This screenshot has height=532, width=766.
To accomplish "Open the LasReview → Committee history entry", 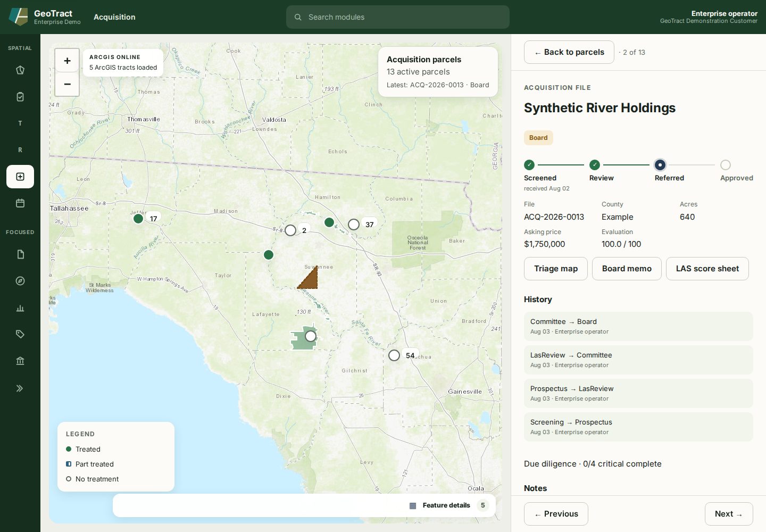I will (x=638, y=360).
